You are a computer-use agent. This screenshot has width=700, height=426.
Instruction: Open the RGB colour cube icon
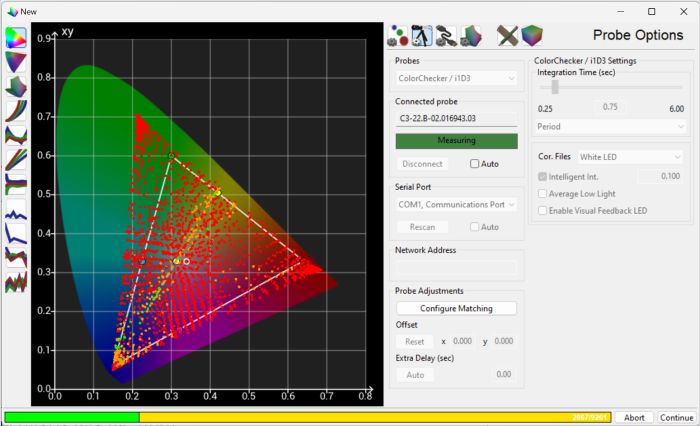[532, 36]
